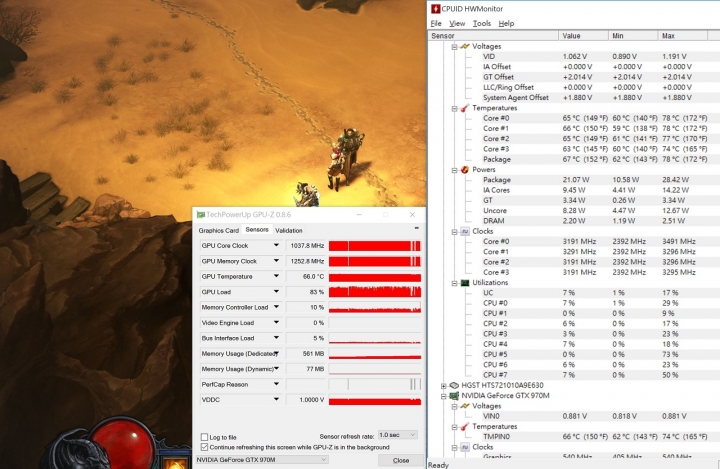Click the Value column header

pyautogui.click(x=583, y=35)
